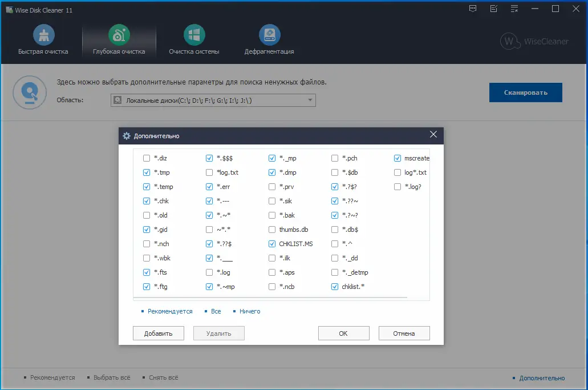Uncheck the *._mp checkbox
The height and width of the screenshot is (390, 588).
click(272, 158)
